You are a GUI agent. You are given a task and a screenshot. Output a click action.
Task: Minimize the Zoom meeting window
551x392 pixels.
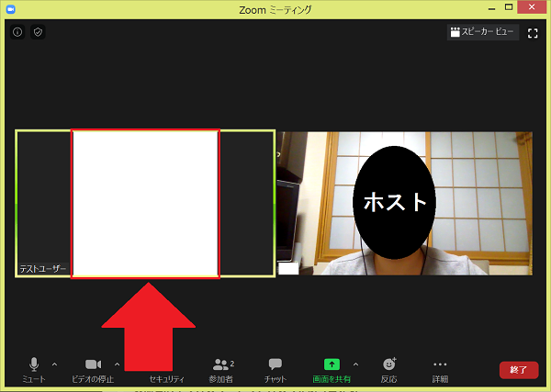pos(492,8)
